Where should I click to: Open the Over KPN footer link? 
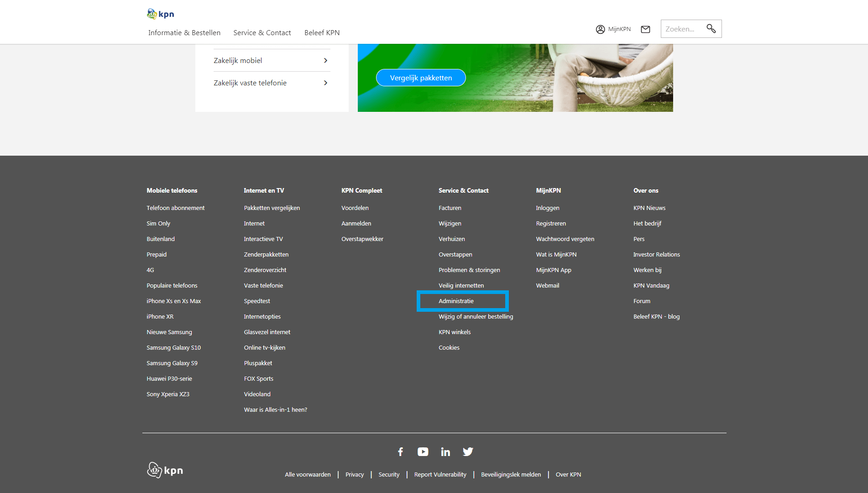[x=569, y=474]
